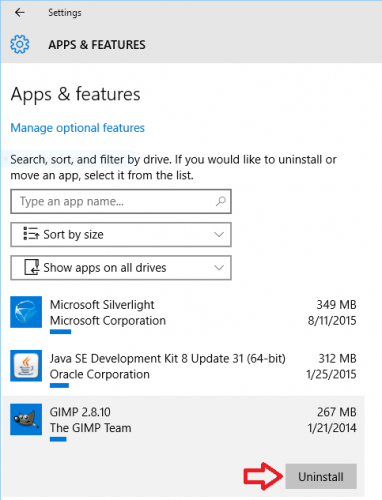Focus the Type an app name field

tap(121, 202)
